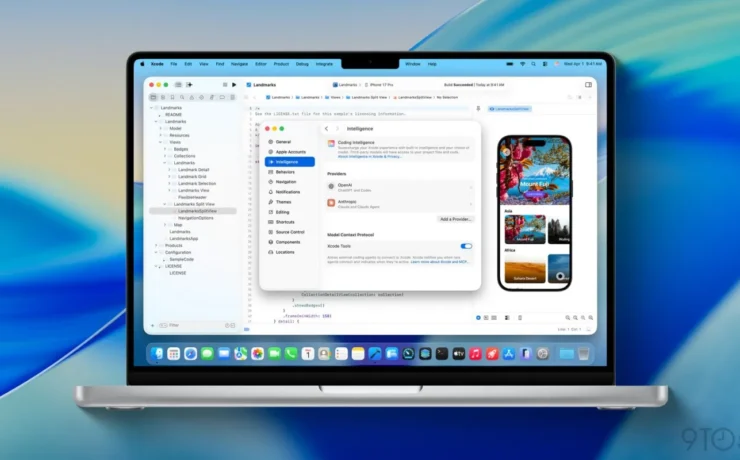This screenshot has height=460, width=740.
Task: Open the breakpoint navigator icon
Action: pyautogui.click(x=222, y=97)
